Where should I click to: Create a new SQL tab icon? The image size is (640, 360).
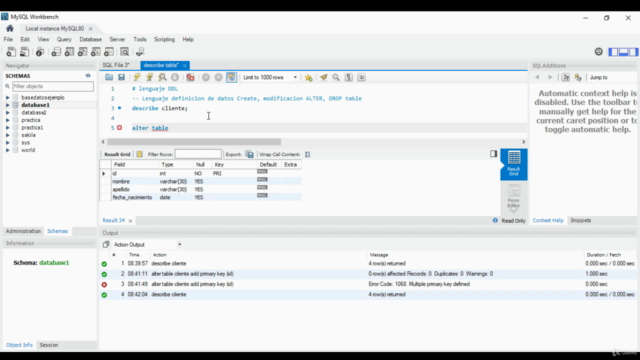point(11,52)
